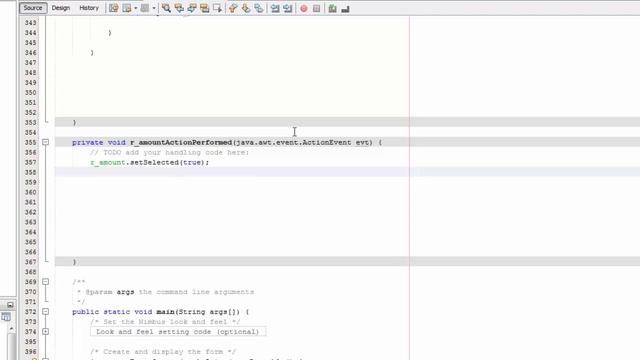Open the Forward history dropdown arrow
The height and width of the screenshot is (360, 640).
[154, 8]
